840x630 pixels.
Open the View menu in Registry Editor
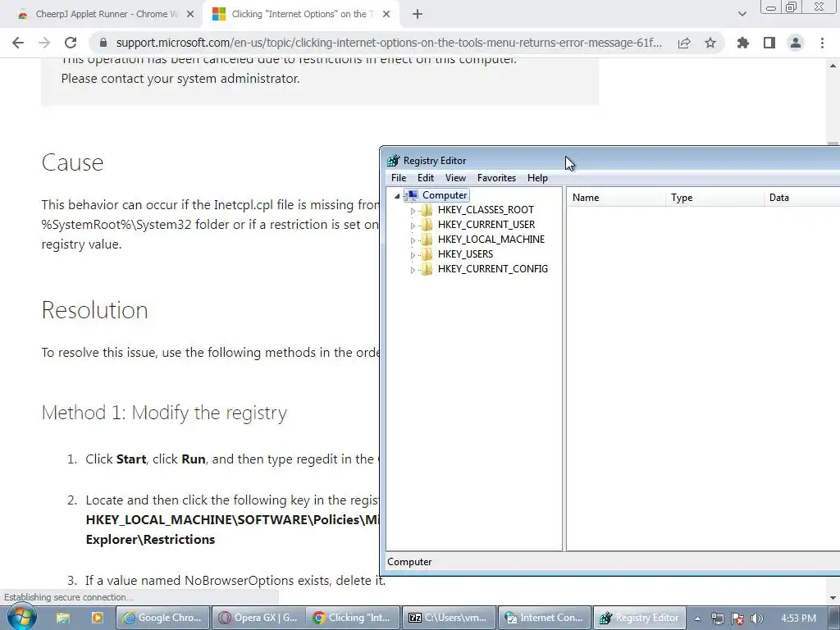coord(455,178)
